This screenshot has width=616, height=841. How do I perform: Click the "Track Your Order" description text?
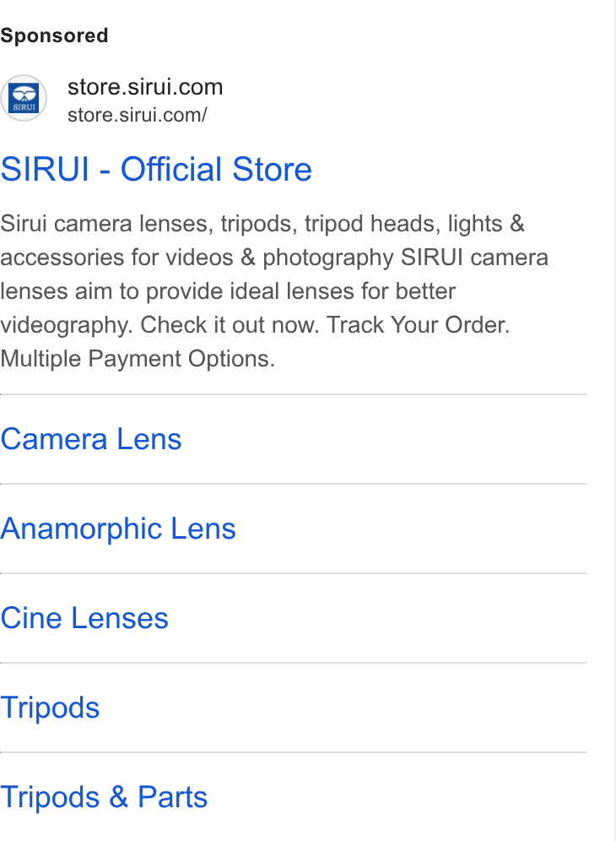419,325
